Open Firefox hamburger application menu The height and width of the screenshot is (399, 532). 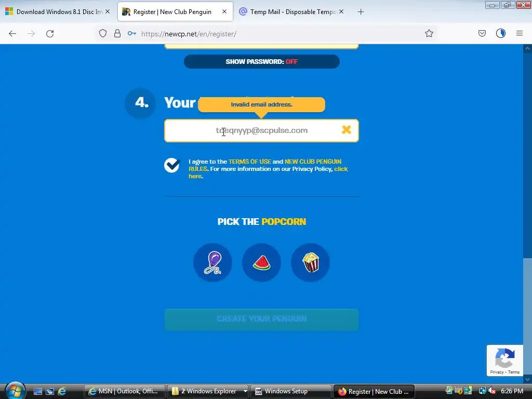pyautogui.click(x=520, y=33)
